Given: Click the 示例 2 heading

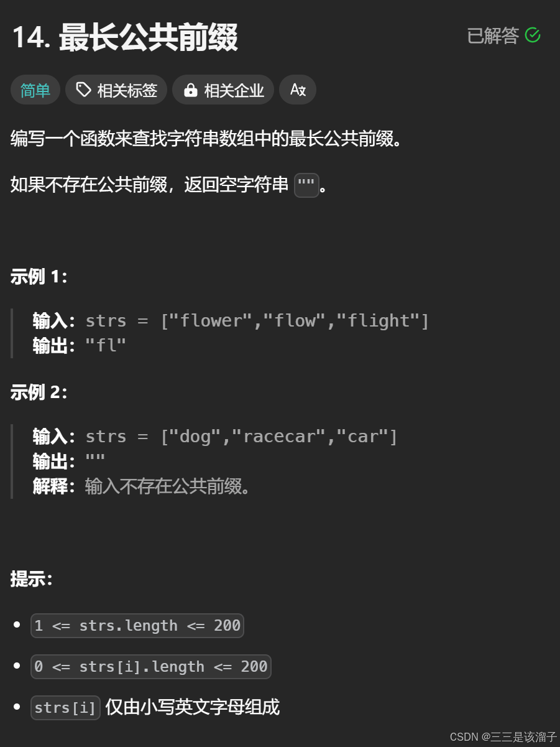Looking at the screenshot, I should click(x=39, y=392).
